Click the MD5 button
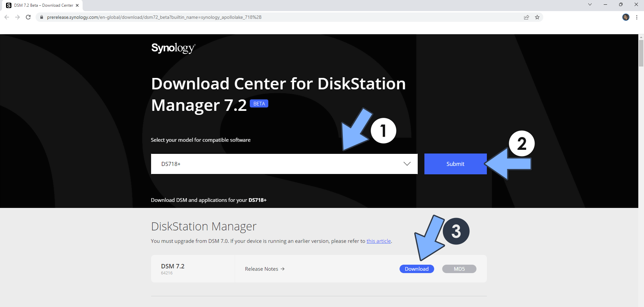 tap(459, 269)
